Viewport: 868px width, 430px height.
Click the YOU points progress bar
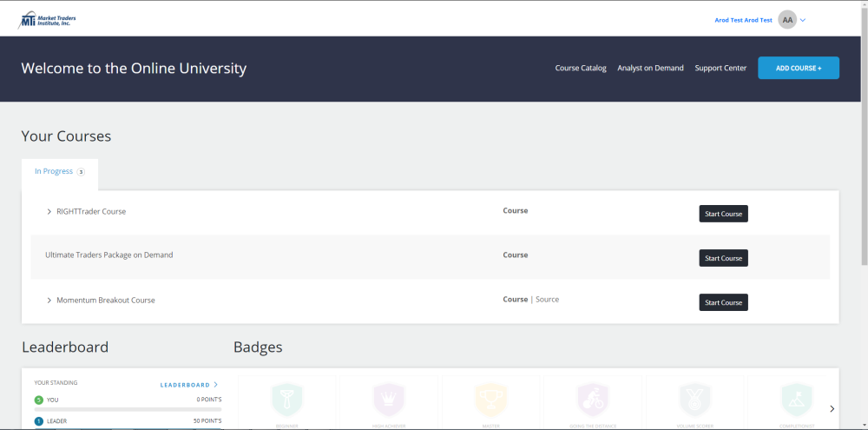128,409
